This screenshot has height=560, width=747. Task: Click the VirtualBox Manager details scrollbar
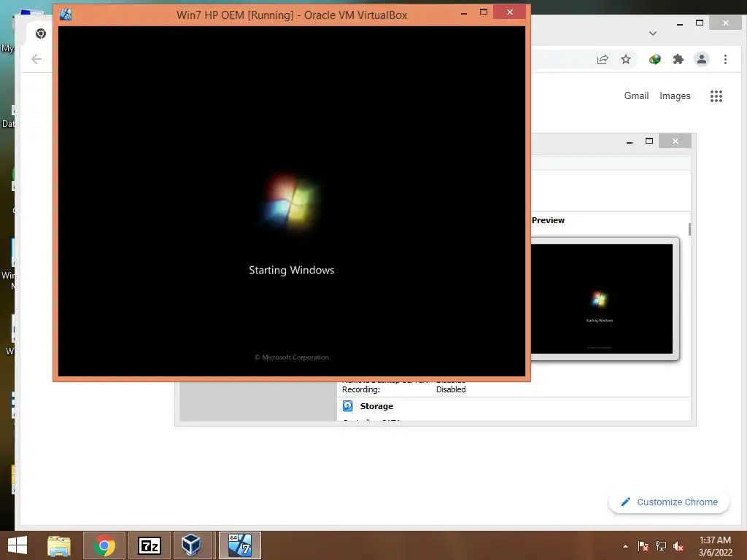(689, 229)
